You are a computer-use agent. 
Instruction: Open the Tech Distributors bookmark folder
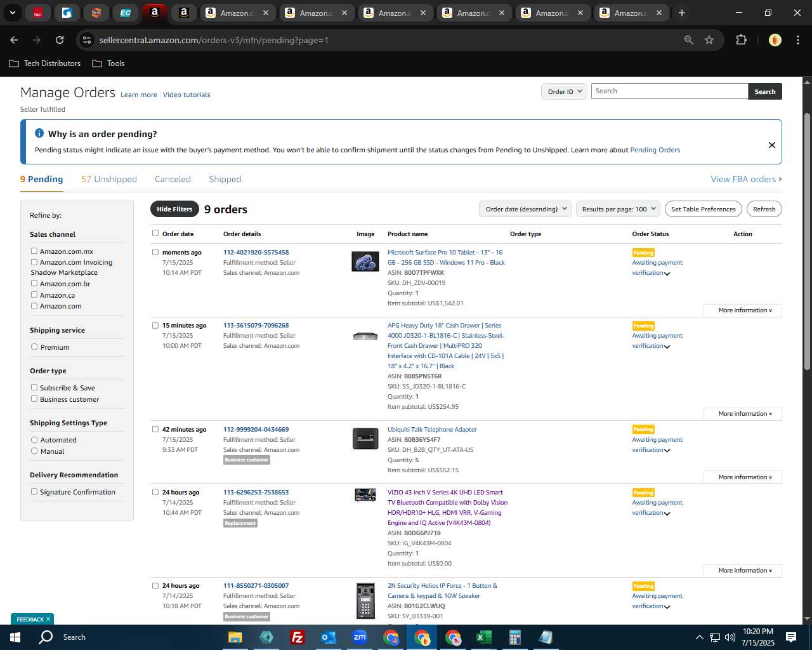pos(45,63)
